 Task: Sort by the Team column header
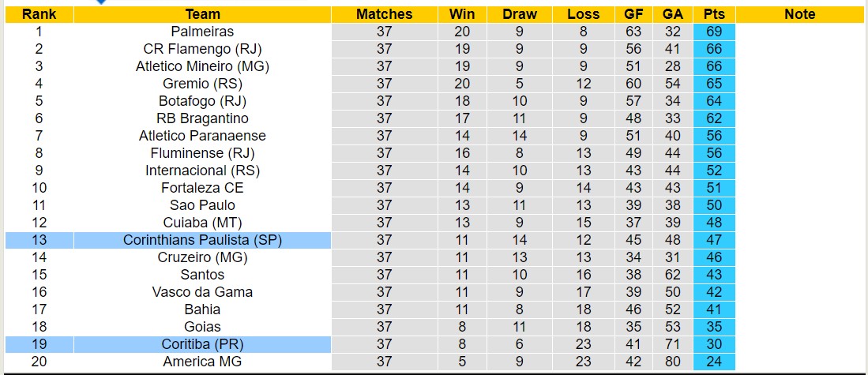click(x=202, y=14)
